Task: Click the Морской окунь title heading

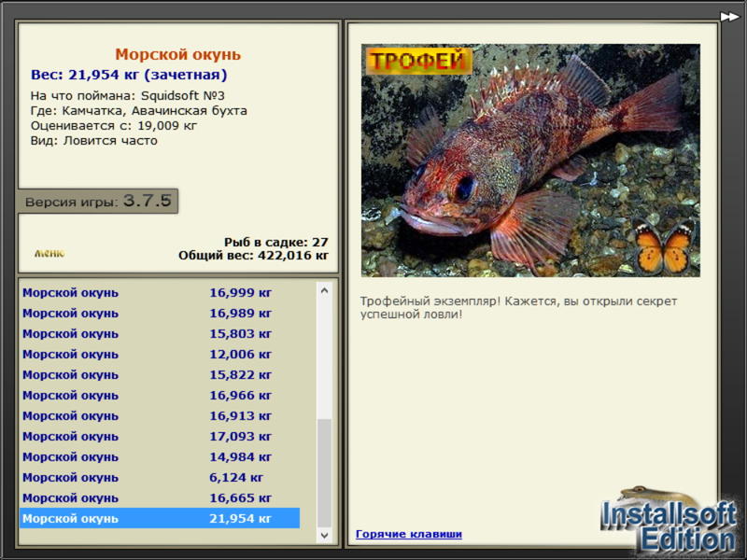Action: click(177, 54)
